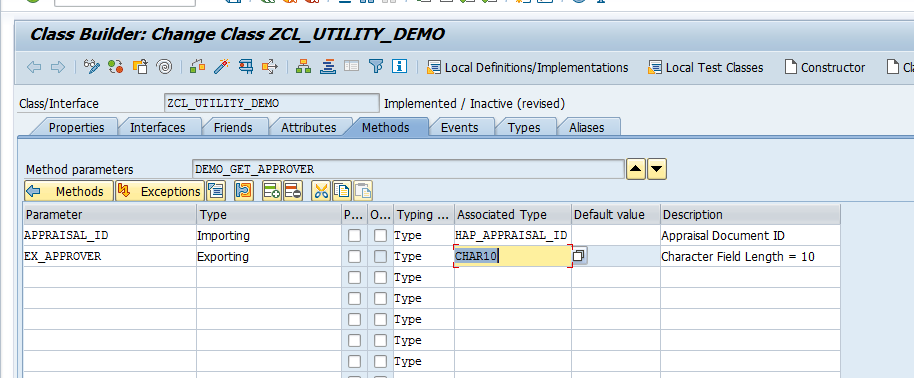This screenshot has width=914, height=378.
Task: Open the Friends tab
Action: pyautogui.click(x=233, y=127)
